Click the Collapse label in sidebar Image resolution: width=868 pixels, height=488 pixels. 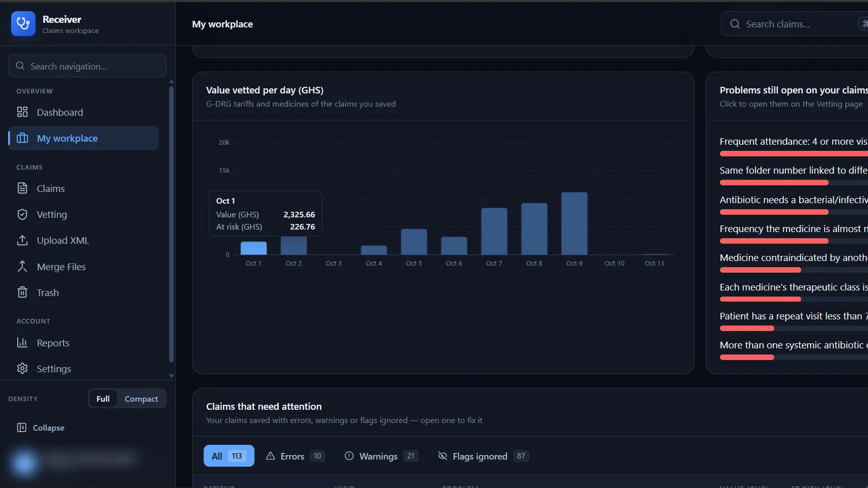point(48,428)
